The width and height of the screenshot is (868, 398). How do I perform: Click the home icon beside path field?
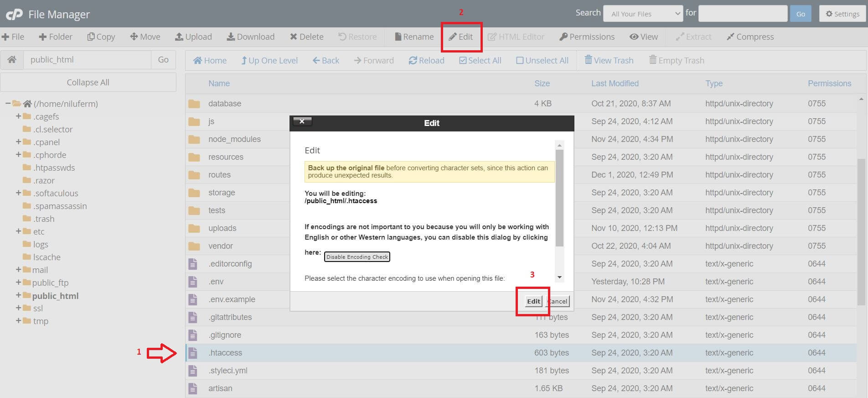12,59
